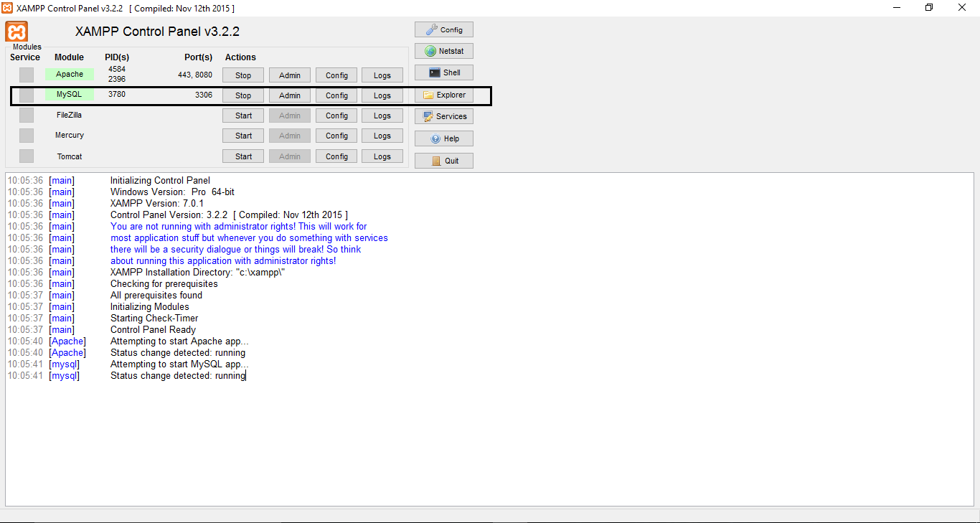Toggle Mercury service install checkbox
This screenshot has height=523, width=980.
[x=27, y=136]
